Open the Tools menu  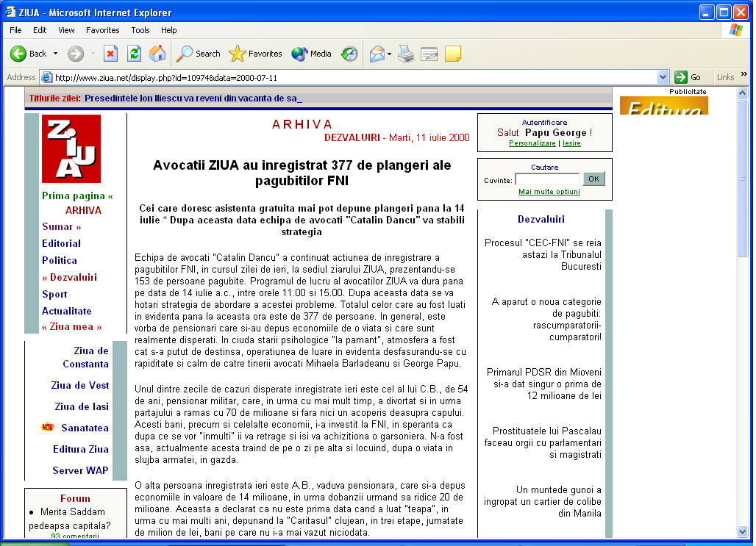[x=140, y=30]
